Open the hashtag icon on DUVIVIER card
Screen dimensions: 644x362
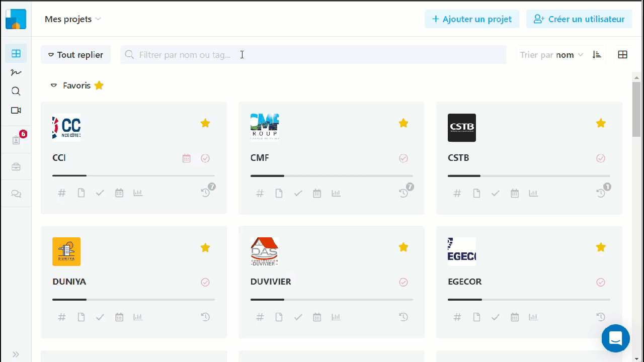(260, 317)
